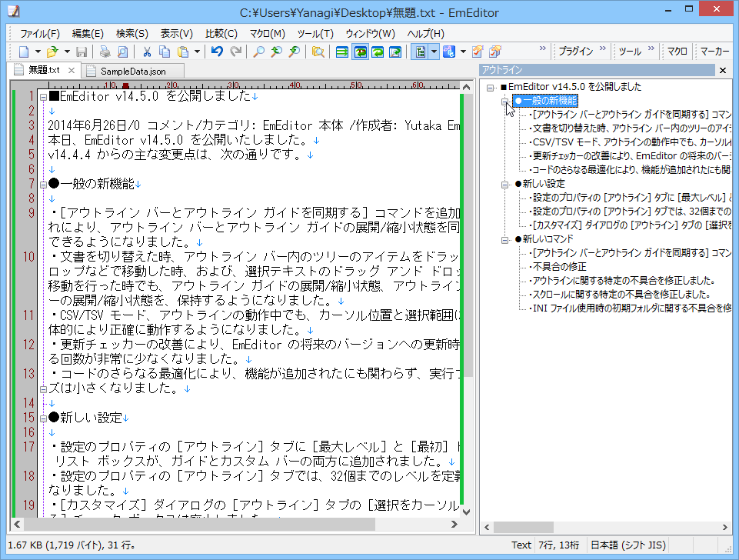Collapse the EmEditor v14.5.0 root node
Viewport: 739px width, 560px height.
click(491, 87)
